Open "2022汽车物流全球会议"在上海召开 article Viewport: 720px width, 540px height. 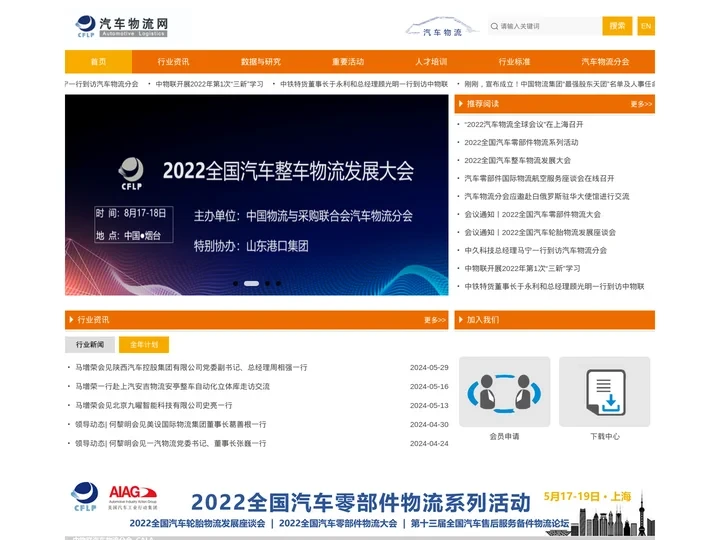tap(523, 124)
